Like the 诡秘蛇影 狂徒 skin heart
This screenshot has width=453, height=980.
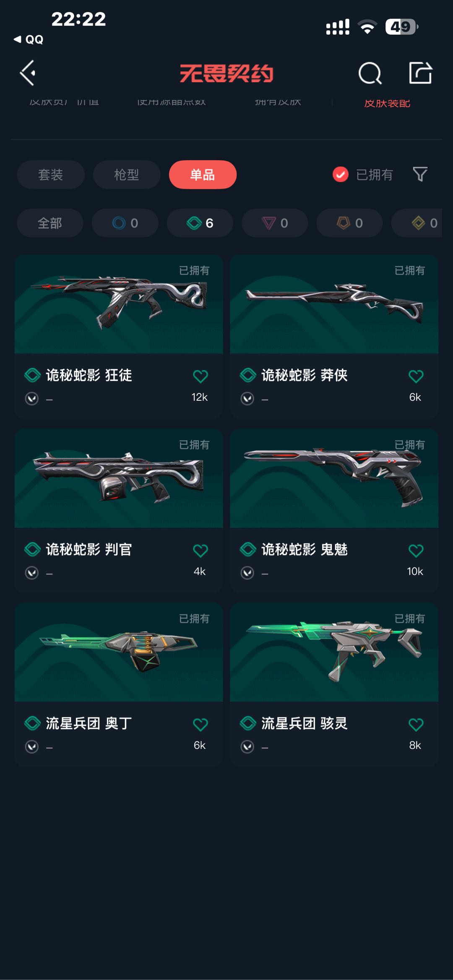point(200,376)
